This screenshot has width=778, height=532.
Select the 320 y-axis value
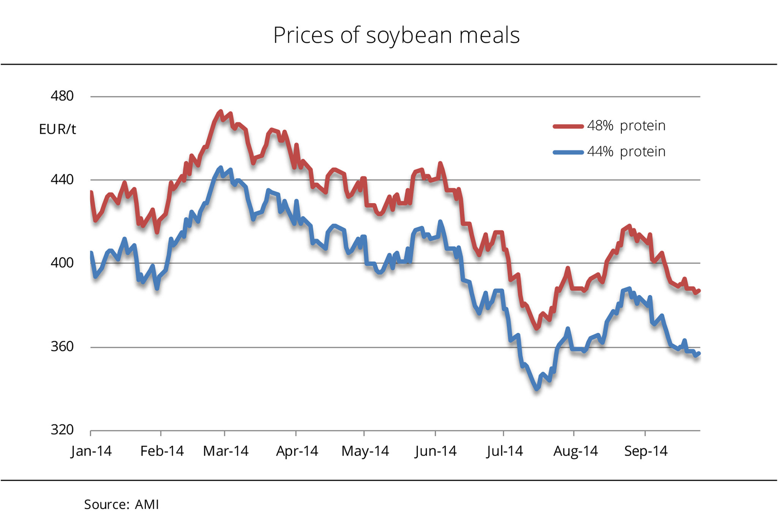click(62, 430)
